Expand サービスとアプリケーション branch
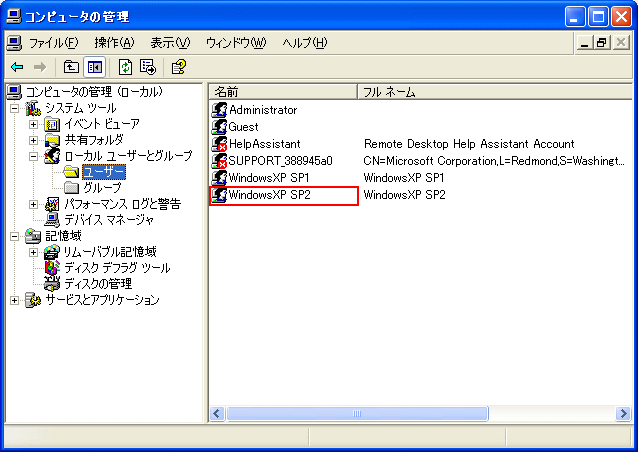The image size is (638, 452). click(x=14, y=300)
